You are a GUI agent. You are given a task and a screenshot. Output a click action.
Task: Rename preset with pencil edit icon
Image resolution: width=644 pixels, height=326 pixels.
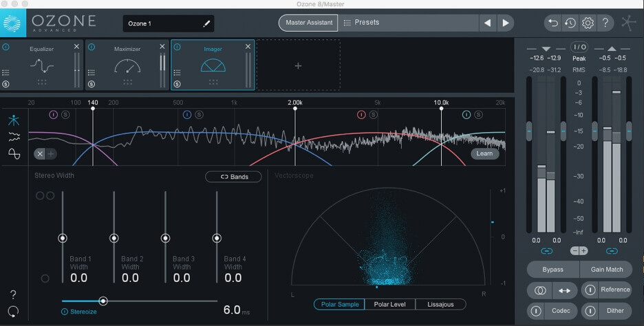[x=206, y=23]
